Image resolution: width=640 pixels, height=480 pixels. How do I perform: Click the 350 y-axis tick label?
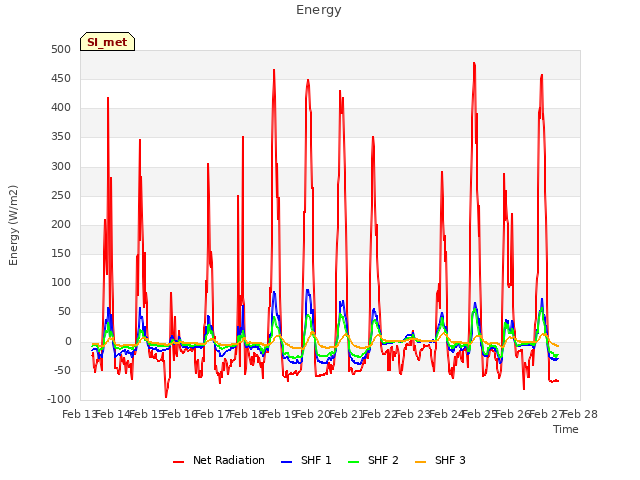tap(61, 137)
